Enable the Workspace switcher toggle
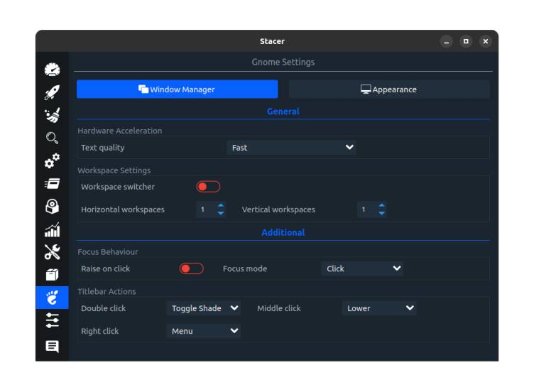Viewport: 534px width, 392px height. (x=208, y=187)
